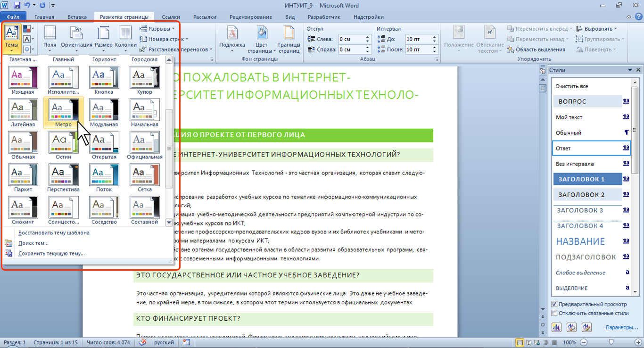Select the Метро theme thumbnail

pyautogui.click(x=63, y=113)
